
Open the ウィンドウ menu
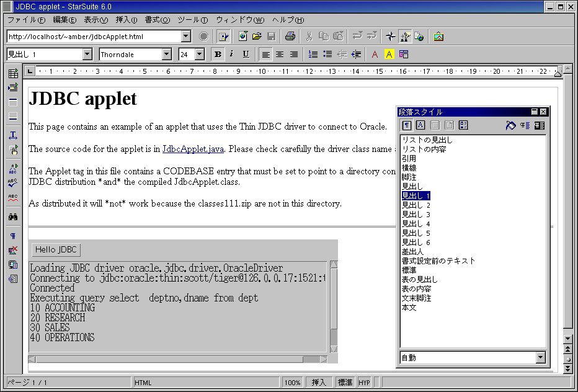click(x=240, y=20)
